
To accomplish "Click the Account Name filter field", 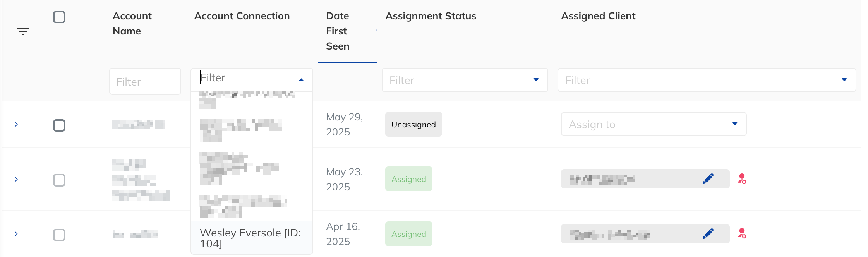I will (145, 81).
